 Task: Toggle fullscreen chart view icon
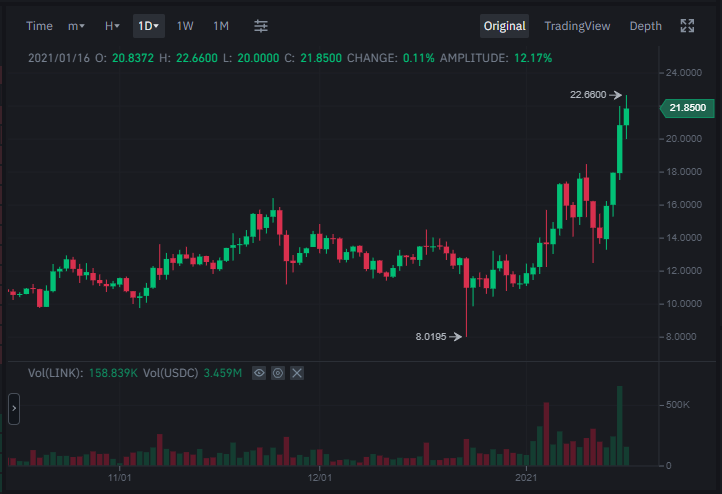click(687, 26)
